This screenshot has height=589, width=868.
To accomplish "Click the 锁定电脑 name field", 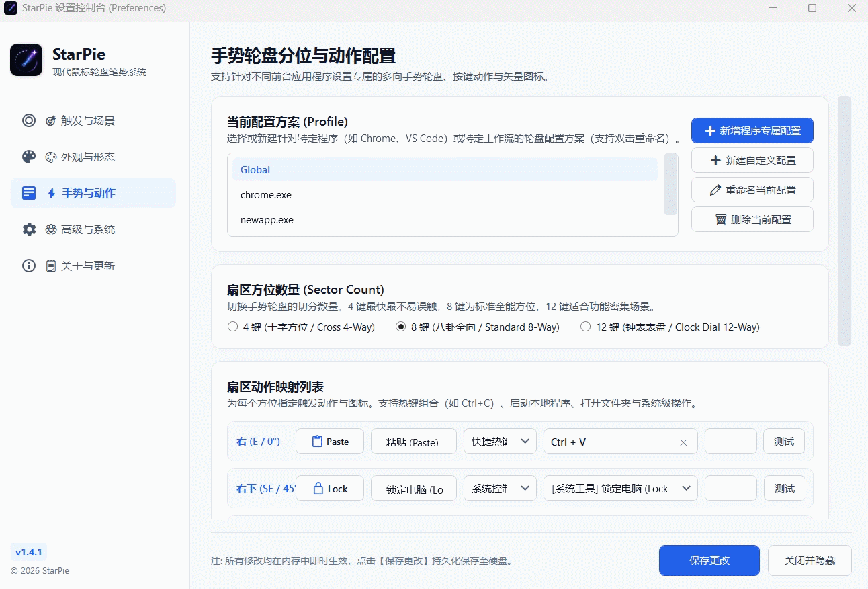I will (414, 489).
